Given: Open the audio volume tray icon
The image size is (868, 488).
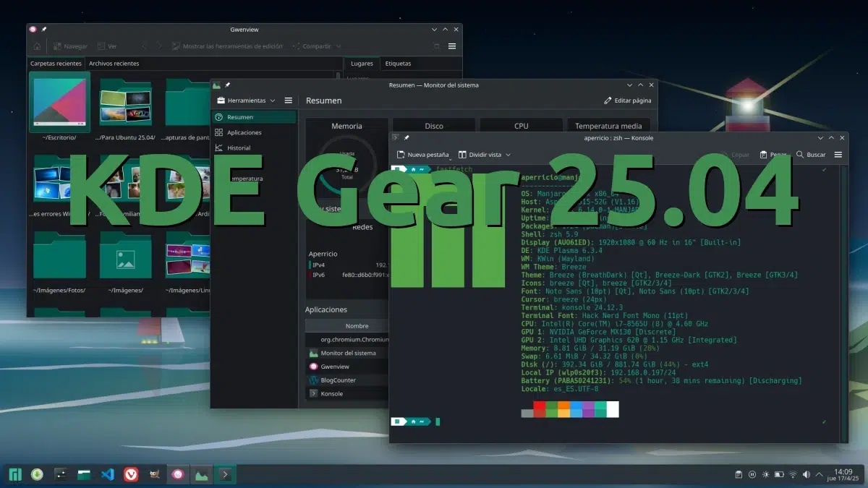Looking at the screenshot, I should coord(807,475).
